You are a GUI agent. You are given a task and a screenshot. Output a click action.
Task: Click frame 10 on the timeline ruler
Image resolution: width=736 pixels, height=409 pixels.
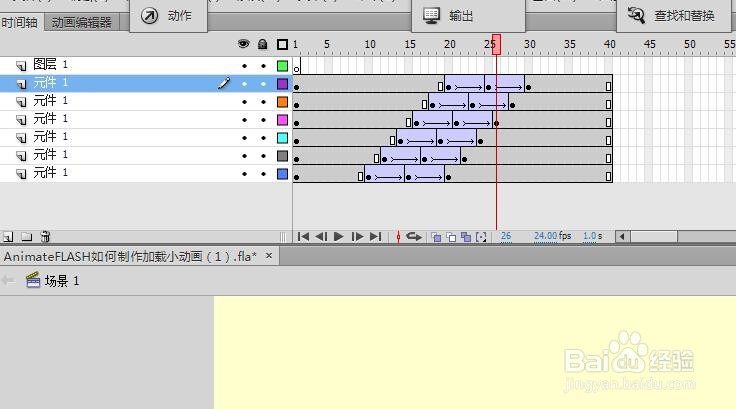370,44
